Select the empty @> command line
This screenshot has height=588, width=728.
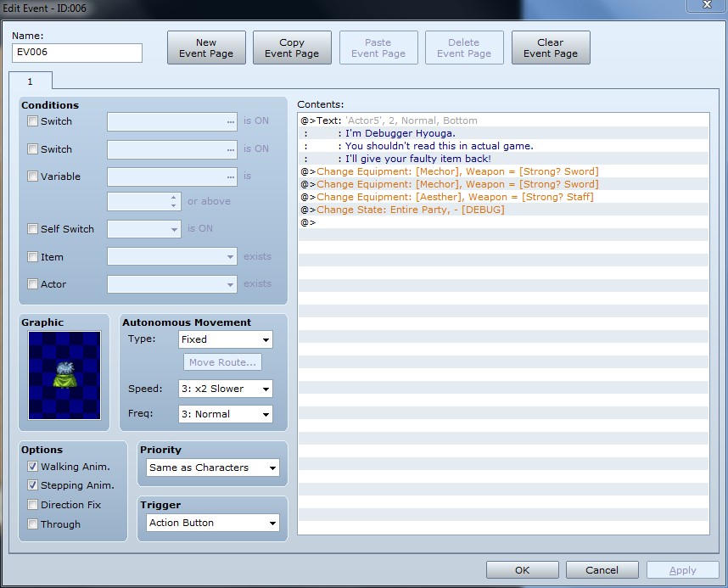click(503, 222)
